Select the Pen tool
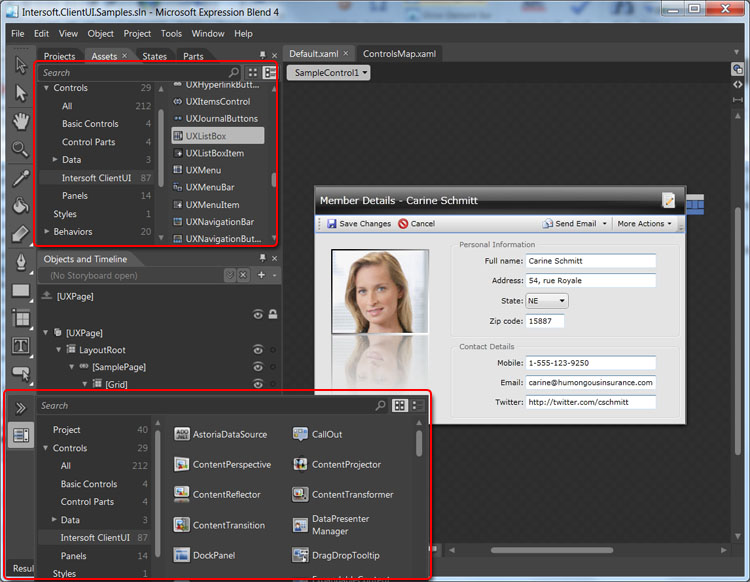Screen dimensions: 750x582 coord(21,262)
